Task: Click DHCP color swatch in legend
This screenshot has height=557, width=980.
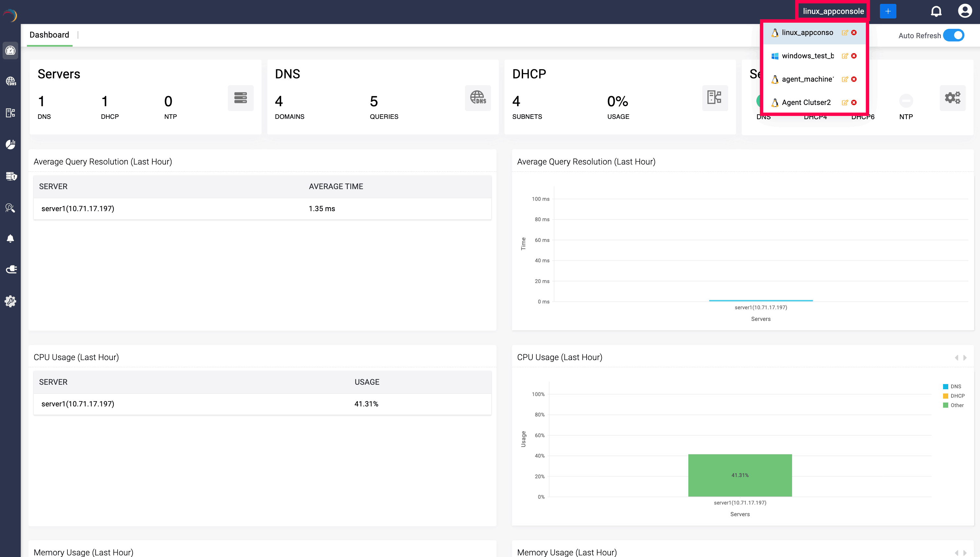Action: coord(946,396)
